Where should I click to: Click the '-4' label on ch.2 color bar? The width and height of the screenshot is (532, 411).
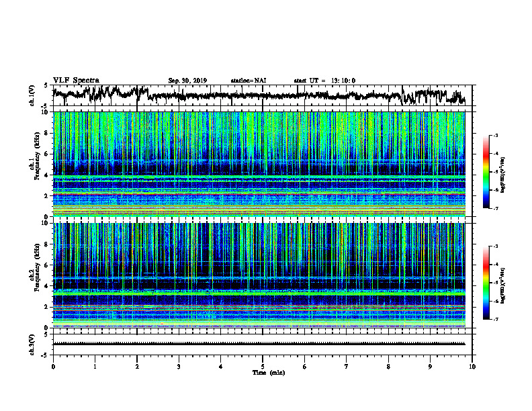click(x=496, y=265)
